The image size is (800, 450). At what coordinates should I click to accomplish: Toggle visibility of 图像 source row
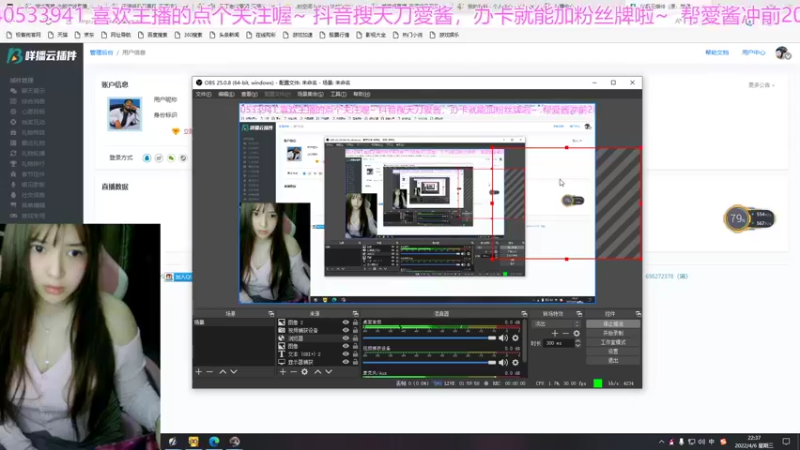(x=345, y=346)
